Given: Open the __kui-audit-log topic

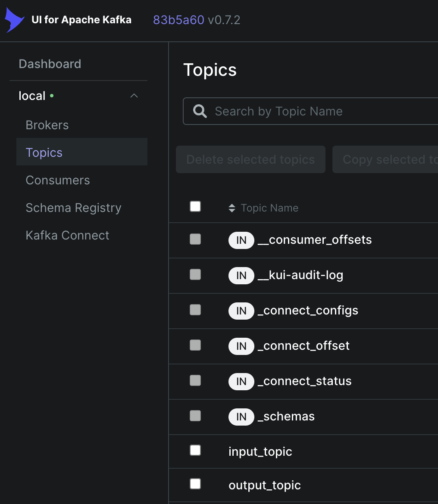Looking at the screenshot, I should (x=300, y=275).
